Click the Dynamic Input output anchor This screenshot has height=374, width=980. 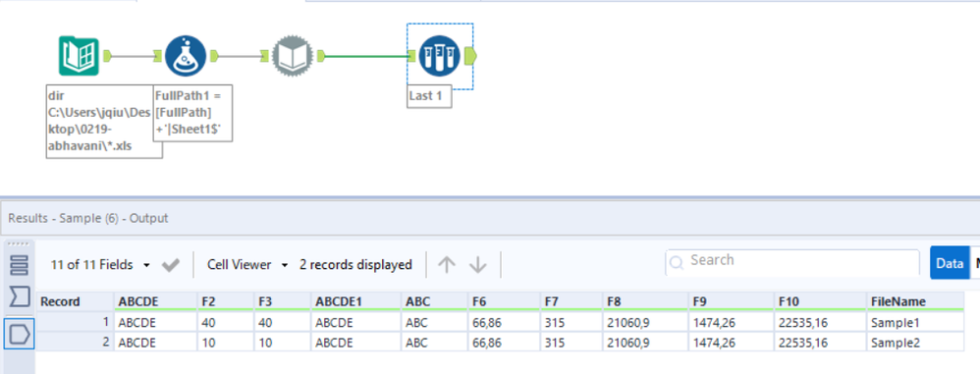(x=321, y=56)
